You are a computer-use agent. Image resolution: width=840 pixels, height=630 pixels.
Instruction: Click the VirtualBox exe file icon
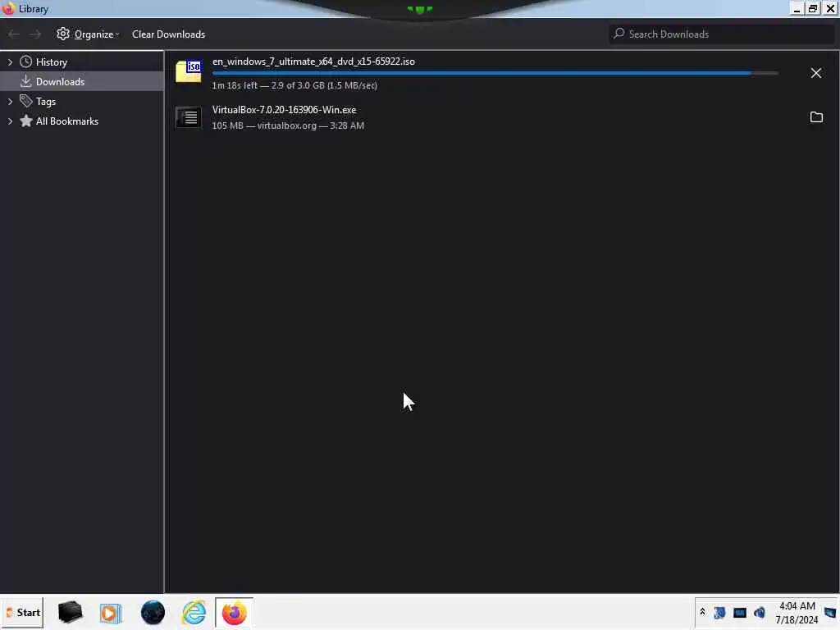(189, 117)
